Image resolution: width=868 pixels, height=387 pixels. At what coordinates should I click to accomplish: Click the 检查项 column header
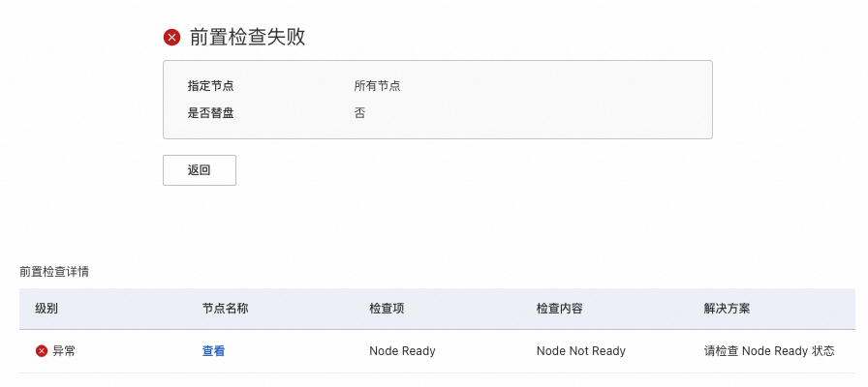click(387, 309)
